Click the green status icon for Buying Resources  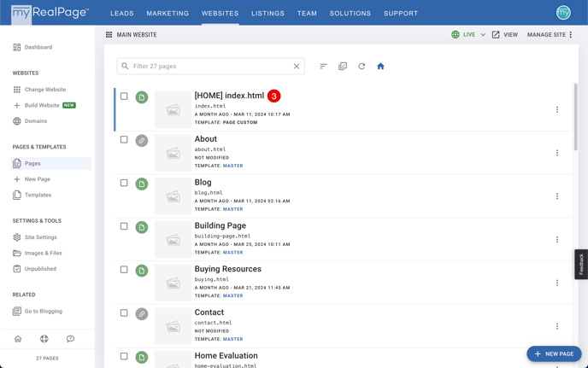pyautogui.click(x=142, y=271)
